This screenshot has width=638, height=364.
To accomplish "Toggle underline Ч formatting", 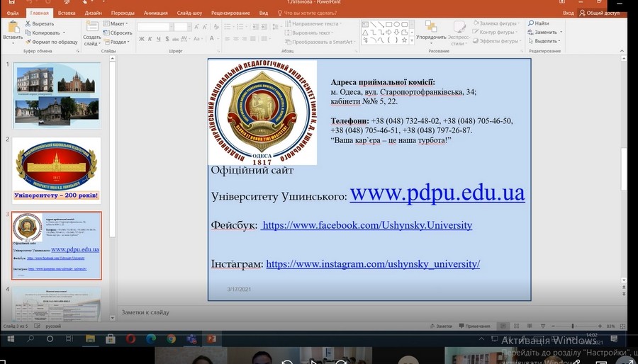I will click(159, 39).
